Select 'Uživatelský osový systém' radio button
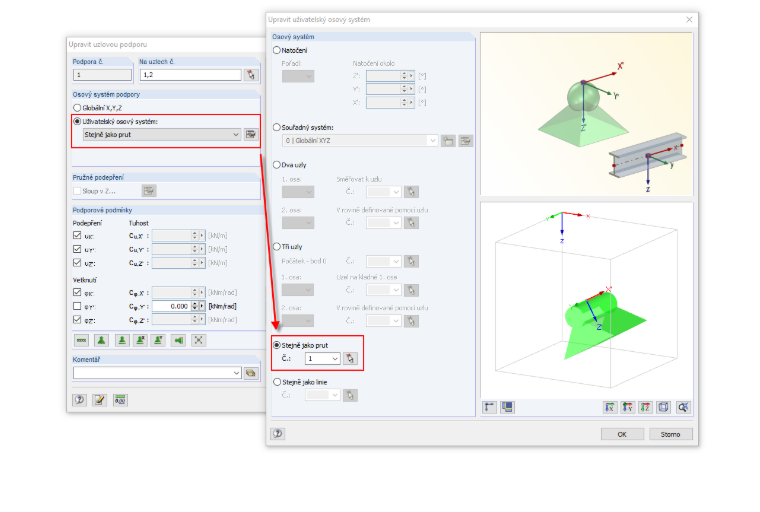The image size is (760, 512). point(77,121)
